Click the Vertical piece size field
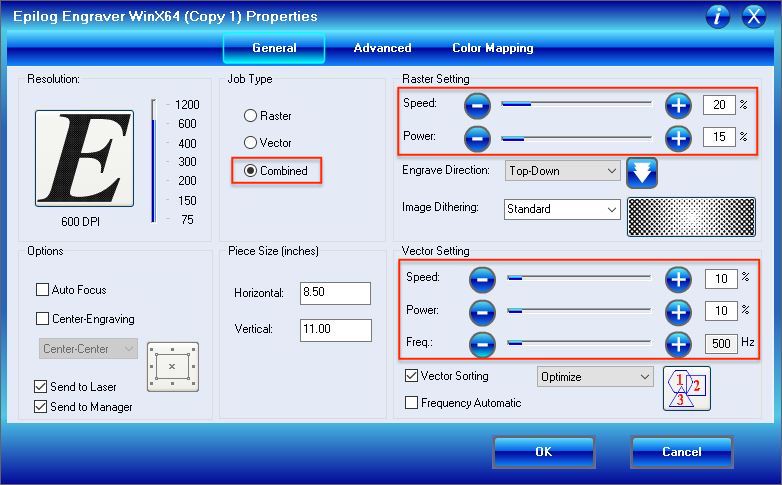Screen dimensions: 782x485 336,330
